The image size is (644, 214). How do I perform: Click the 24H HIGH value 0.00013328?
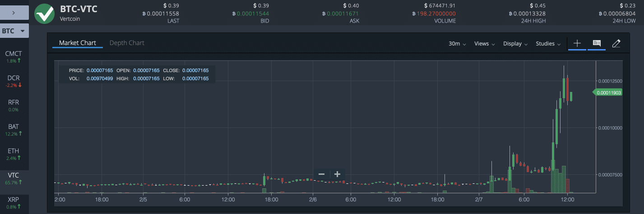click(x=527, y=14)
